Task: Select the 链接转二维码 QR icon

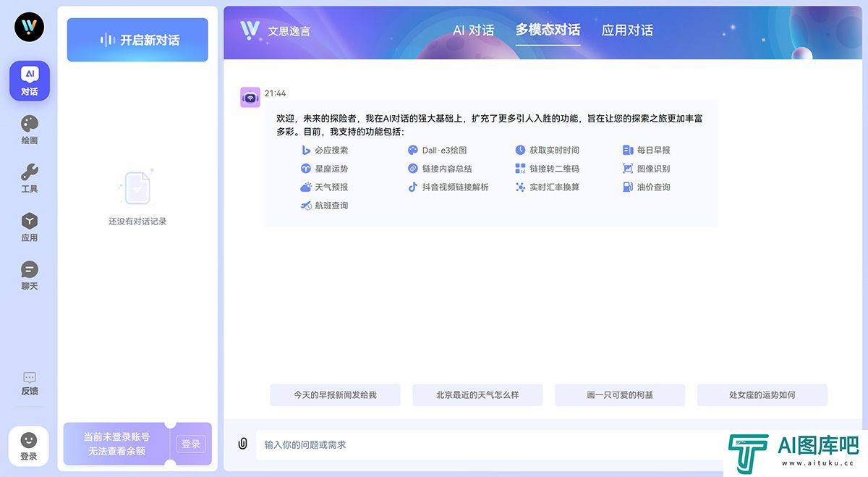Action: [x=520, y=169]
